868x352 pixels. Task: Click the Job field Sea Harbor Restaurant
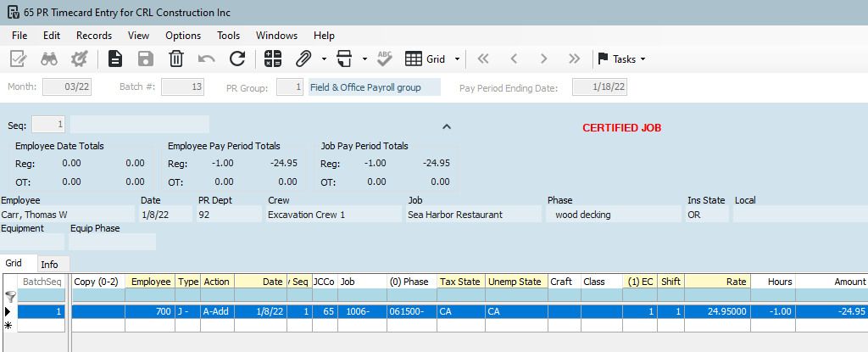(474, 215)
